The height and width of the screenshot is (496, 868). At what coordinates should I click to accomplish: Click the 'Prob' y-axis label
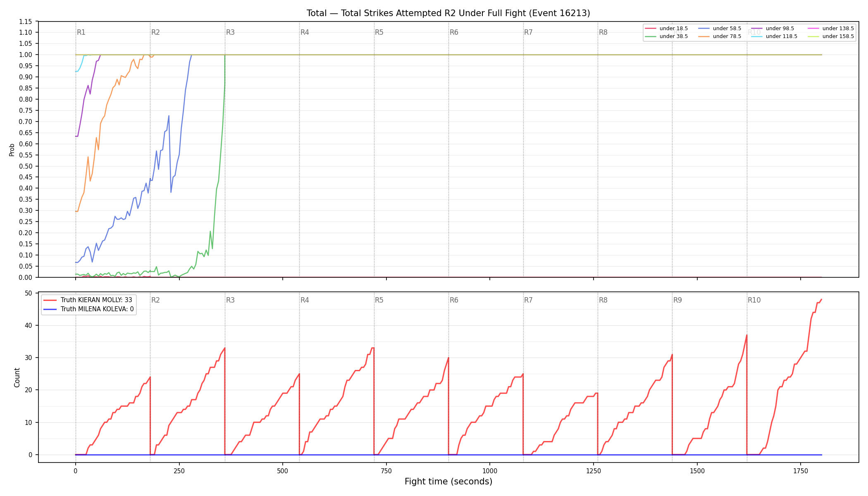pos(12,150)
